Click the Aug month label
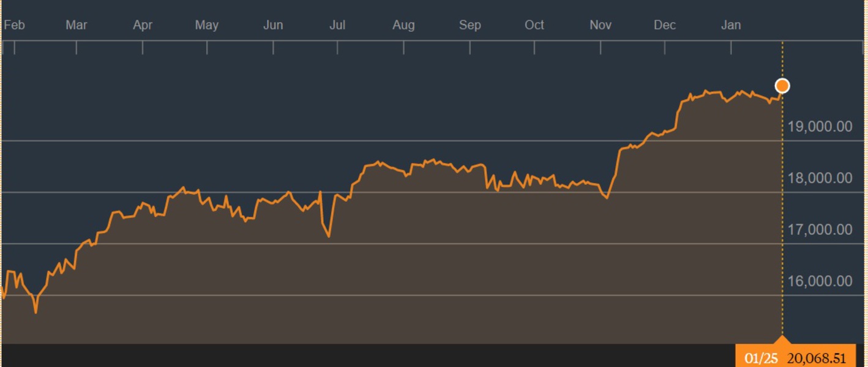Screen dimensions: 868x367 coord(403,25)
